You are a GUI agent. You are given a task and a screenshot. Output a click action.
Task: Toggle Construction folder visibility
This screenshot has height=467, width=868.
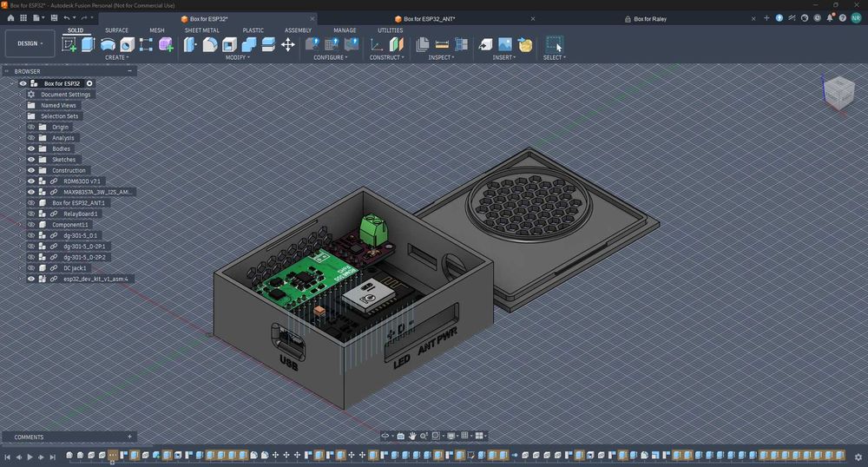(31, 170)
